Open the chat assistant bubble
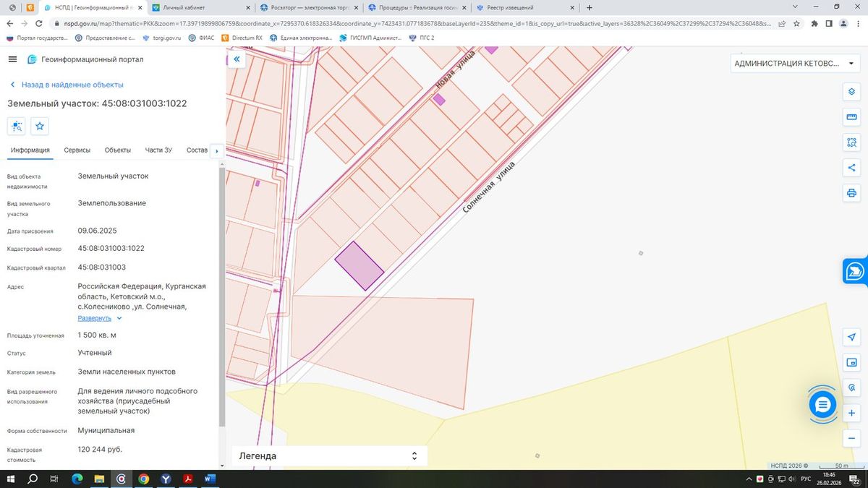This screenshot has width=868, height=488. point(822,405)
